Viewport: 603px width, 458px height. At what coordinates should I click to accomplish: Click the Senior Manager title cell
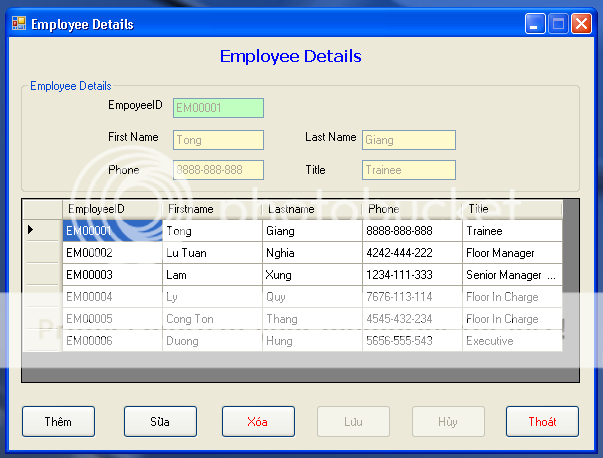tap(512, 275)
